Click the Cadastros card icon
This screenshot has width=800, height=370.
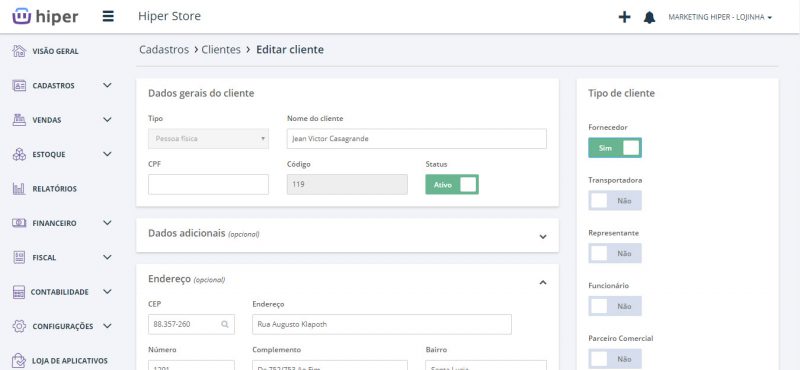(19, 85)
